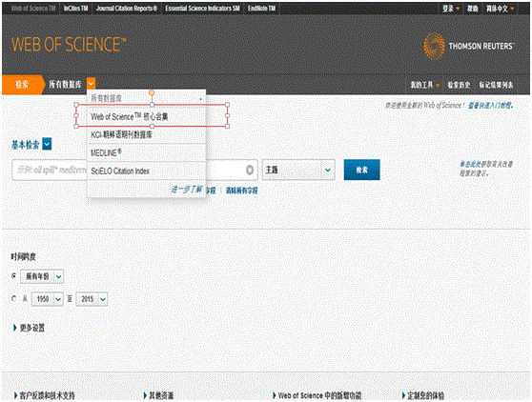Choose MEDLINE in the database list
The height and width of the screenshot is (402, 532).
[146, 152]
